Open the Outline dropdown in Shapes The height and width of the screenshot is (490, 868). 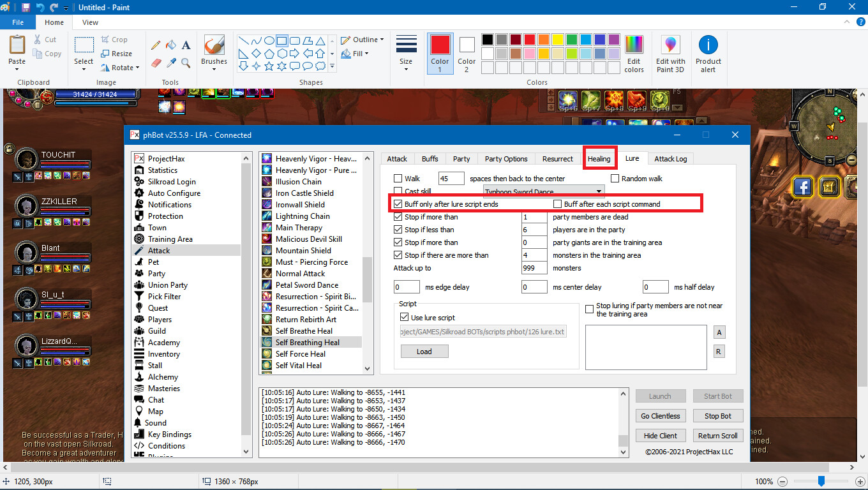(362, 40)
